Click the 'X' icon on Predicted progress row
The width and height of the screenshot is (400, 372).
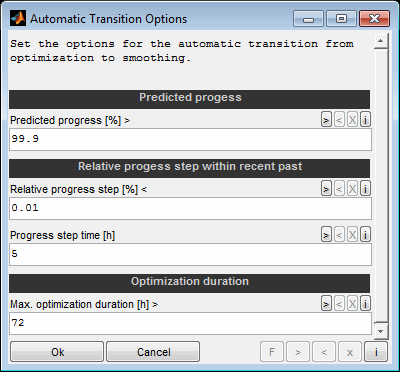pos(352,120)
